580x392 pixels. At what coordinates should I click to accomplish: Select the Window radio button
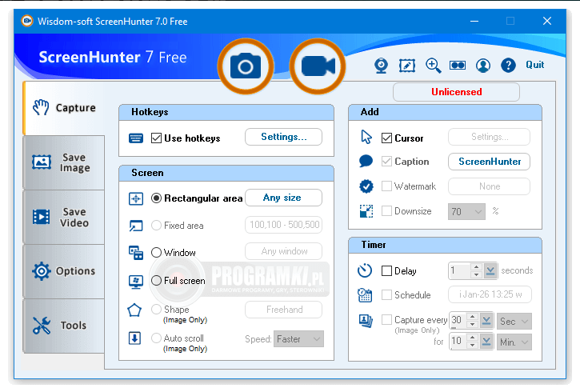tap(157, 252)
